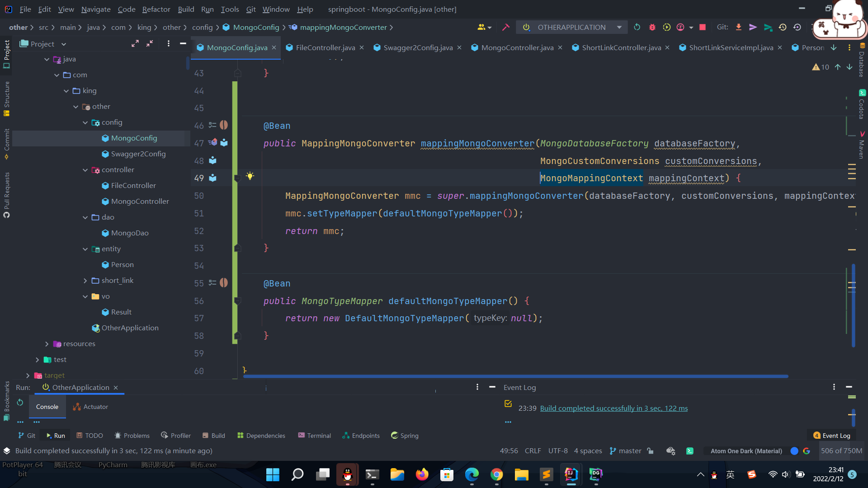Image resolution: width=868 pixels, height=488 pixels.
Task: Collapse the controller package in the tree
Action: coord(85,170)
